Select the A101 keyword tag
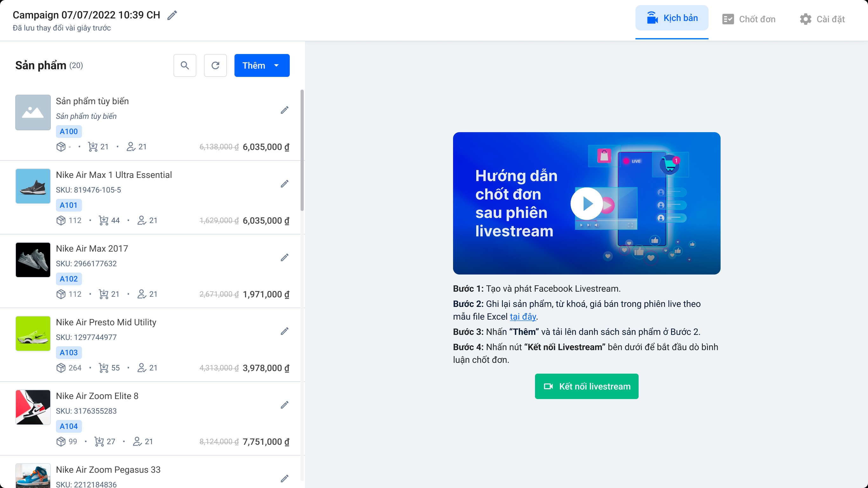868x488 pixels. (x=68, y=205)
